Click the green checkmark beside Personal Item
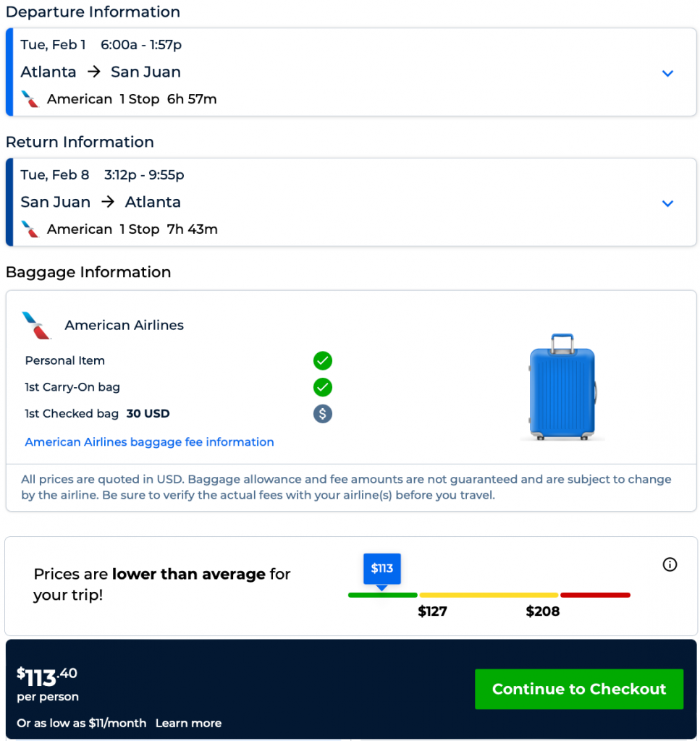700x741 pixels. coord(323,360)
